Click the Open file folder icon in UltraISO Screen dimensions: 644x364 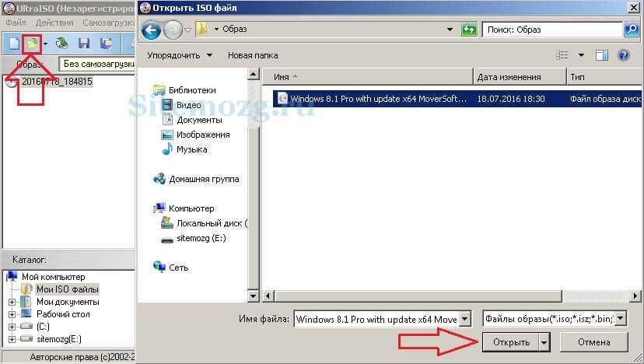coord(32,43)
